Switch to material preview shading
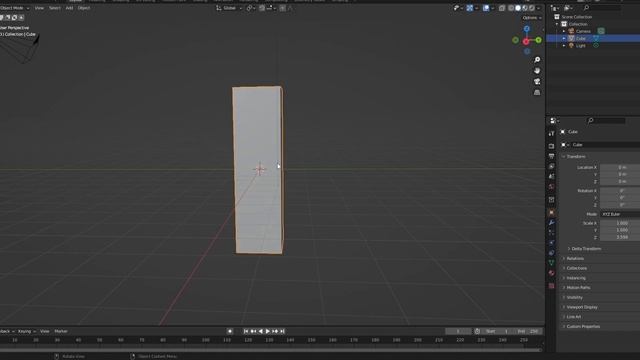 525,8
